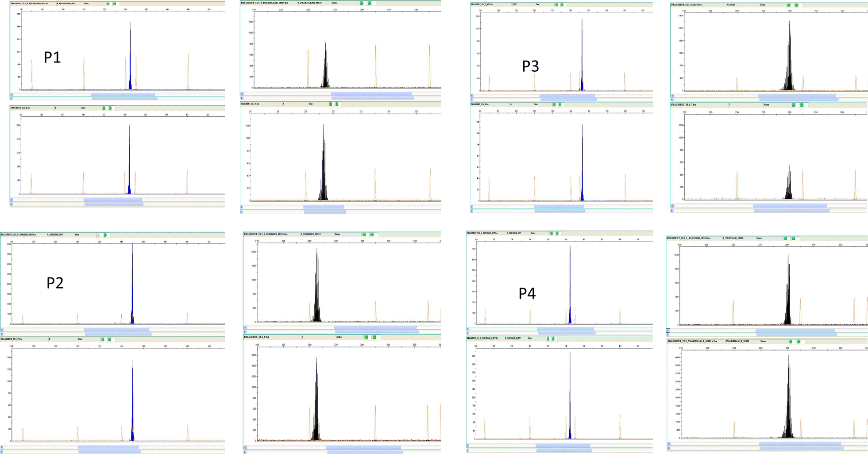This screenshot has width=868, height=454.
Task: Click upper scroll-left arrow under V_MS10 plot
Action: coord(673,95)
